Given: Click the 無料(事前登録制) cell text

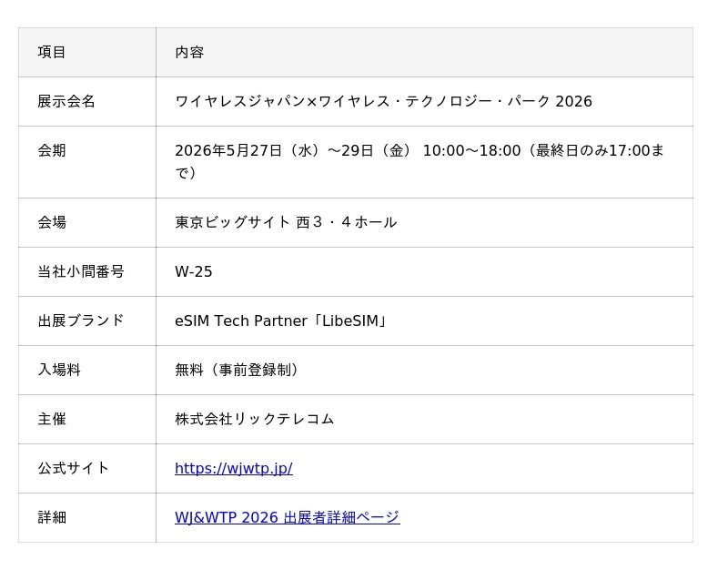Looking at the screenshot, I should 237,370.
